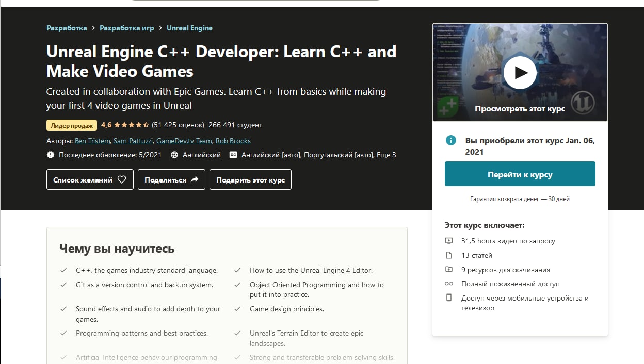The image size is (644, 364).
Task: Click the course title heading
Action: (221, 61)
